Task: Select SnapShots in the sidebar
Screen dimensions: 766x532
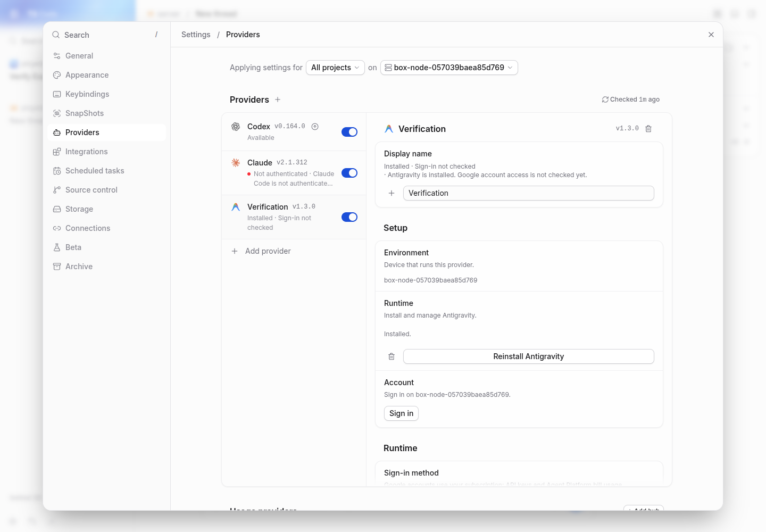Action: coord(106,113)
